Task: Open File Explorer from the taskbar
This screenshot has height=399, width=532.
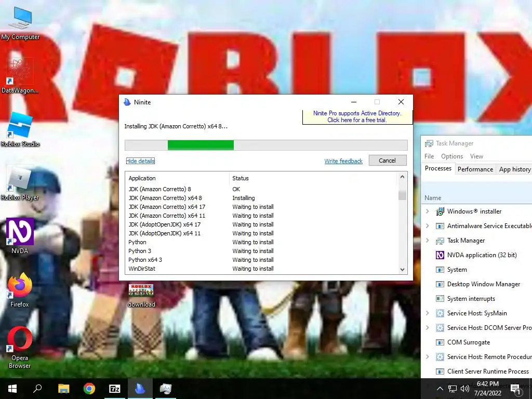Action: pyautogui.click(x=63, y=389)
